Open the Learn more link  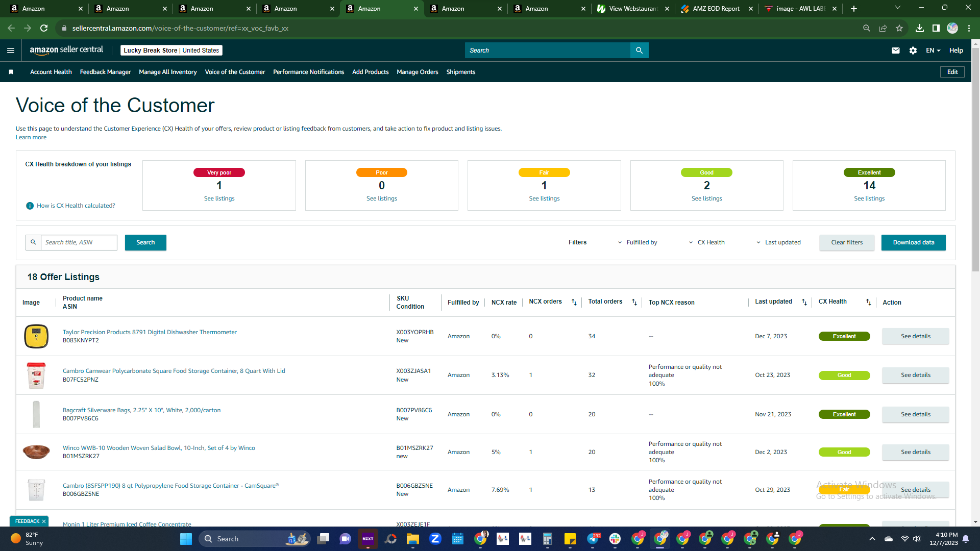pos(31,137)
